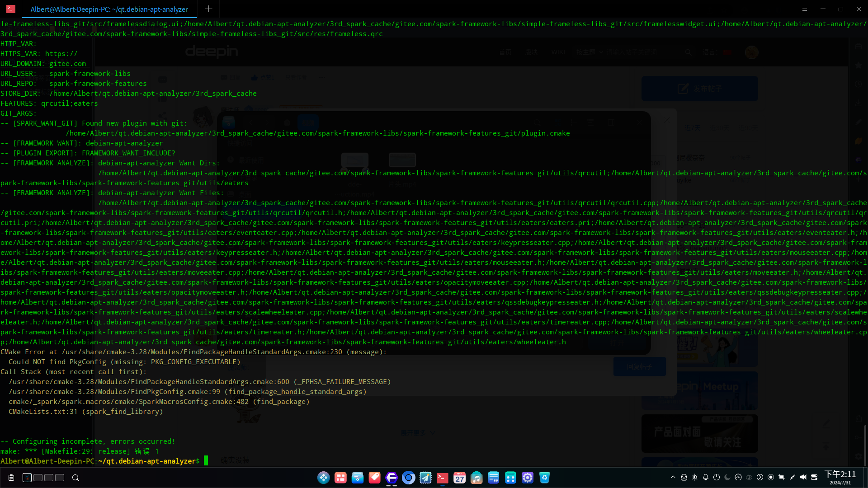
Task: Click the system monitor wave tray icon
Action: [738, 477]
